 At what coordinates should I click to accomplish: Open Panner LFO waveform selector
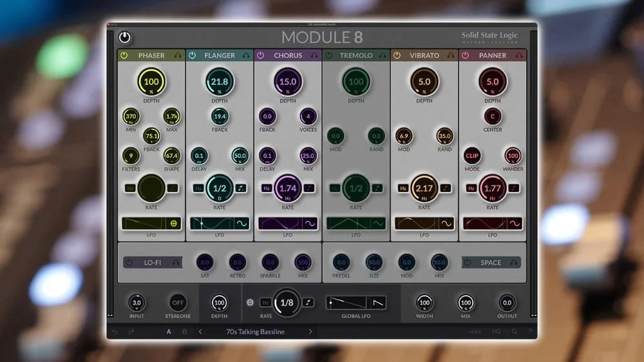coord(515,224)
